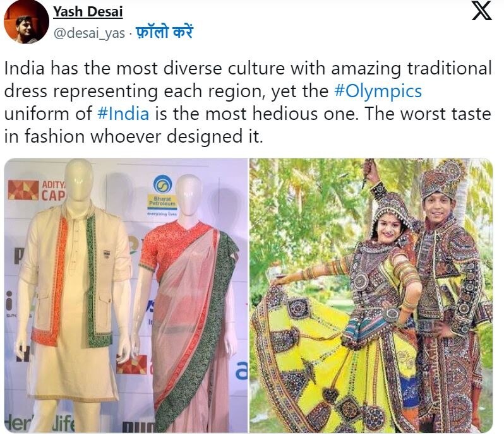This screenshot has height=438, width=504.
Task: Click the phrase "whoever designed it"
Action: [176, 136]
